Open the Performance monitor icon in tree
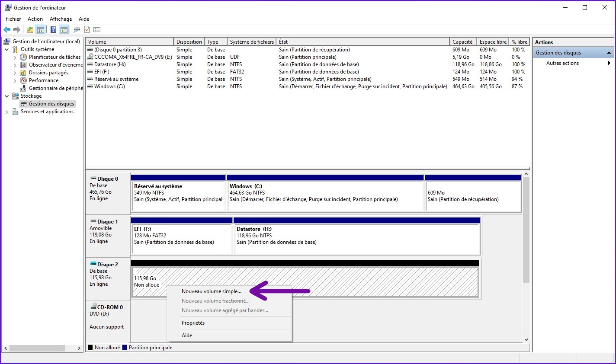616x364 pixels. [23, 80]
